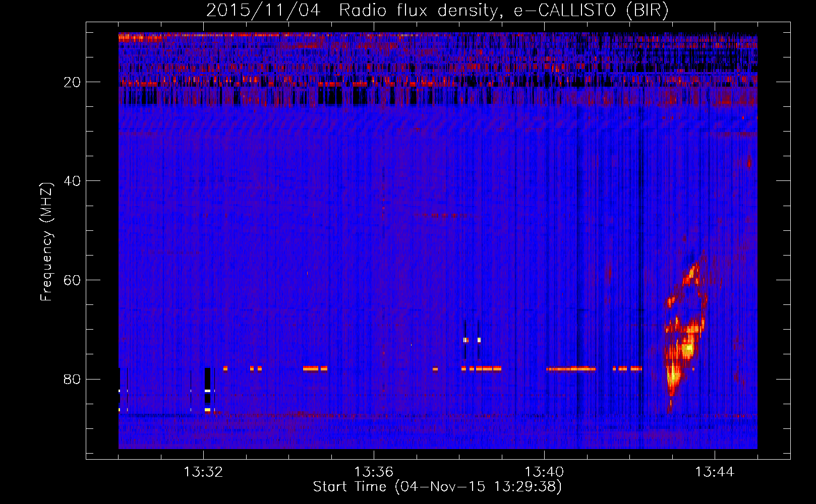Click the '13:44' time tick label
The image size is (816, 504).
(715, 472)
